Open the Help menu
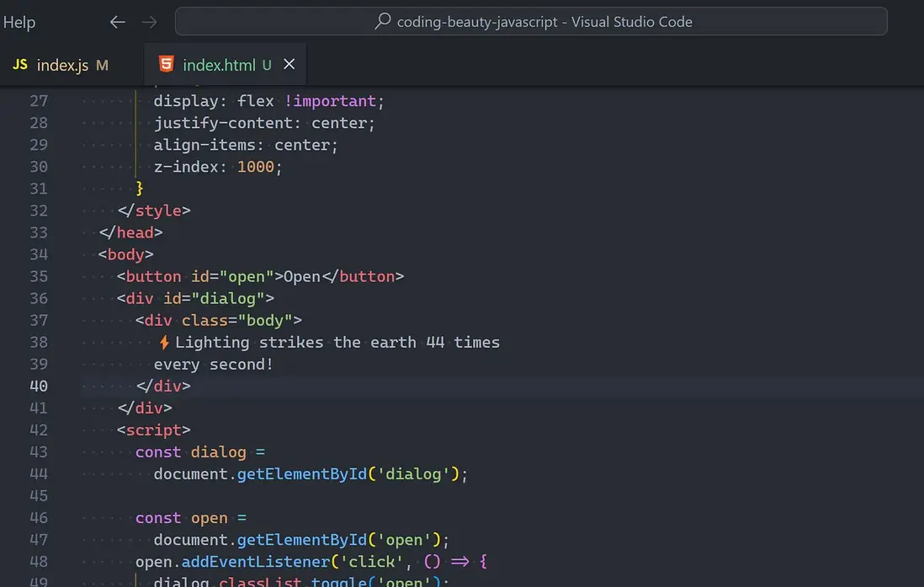Viewport: 924px width, 587px height. click(19, 22)
